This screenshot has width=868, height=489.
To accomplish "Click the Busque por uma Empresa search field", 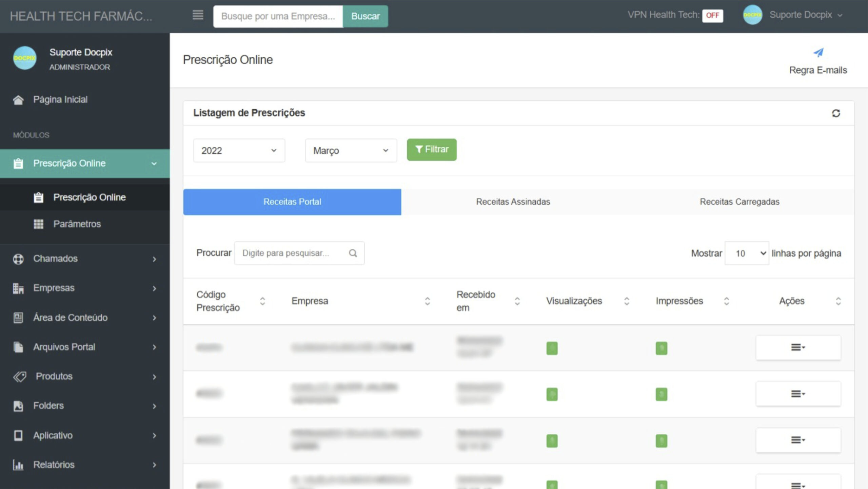I will pos(278,16).
